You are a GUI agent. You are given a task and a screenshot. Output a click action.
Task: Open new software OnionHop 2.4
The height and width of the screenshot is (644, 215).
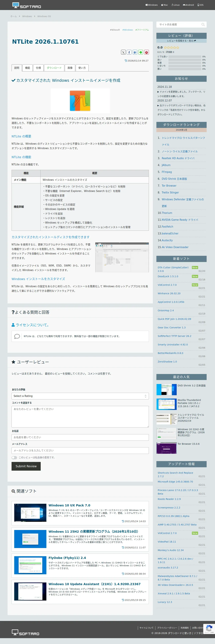[x=166, y=310]
